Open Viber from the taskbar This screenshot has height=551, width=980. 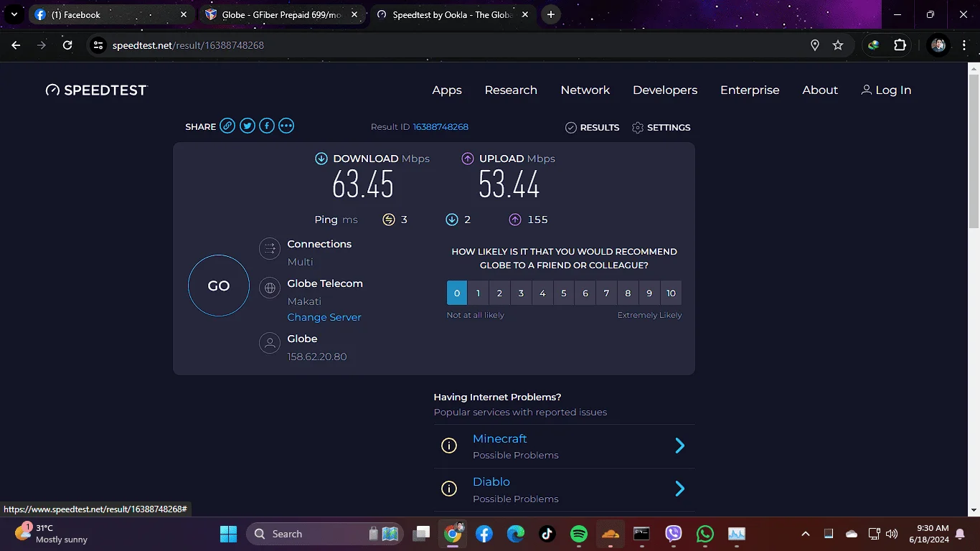click(x=674, y=534)
